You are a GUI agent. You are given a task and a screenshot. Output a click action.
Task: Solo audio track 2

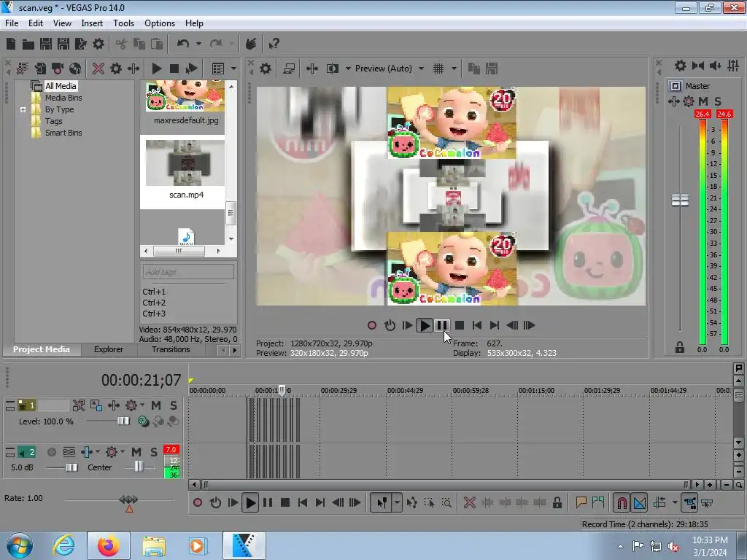point(153,452)
